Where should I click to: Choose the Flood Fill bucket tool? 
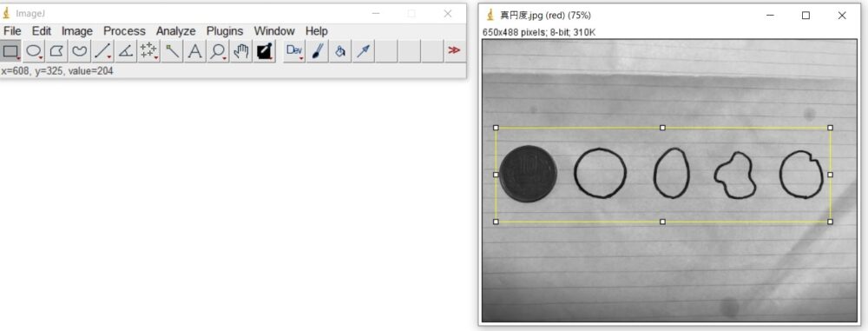[340, 51]
